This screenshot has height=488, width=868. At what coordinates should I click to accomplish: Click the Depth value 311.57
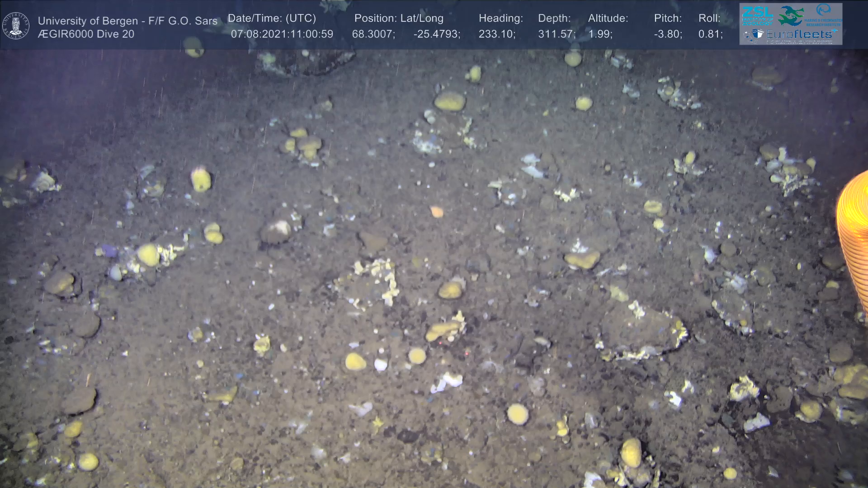pos(556,34)
